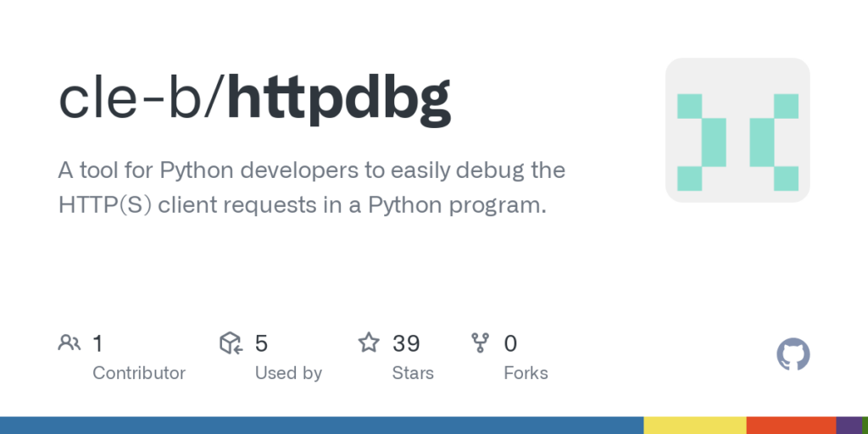Click the GitHub Octocat logo icon
This screenshot has width=868, height=434.
coord(793,354)
